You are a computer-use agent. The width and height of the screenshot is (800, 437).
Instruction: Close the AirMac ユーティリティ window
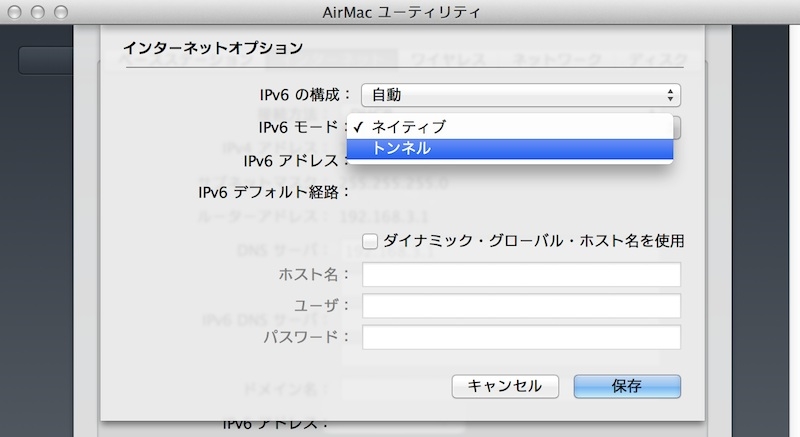(14, 12)
